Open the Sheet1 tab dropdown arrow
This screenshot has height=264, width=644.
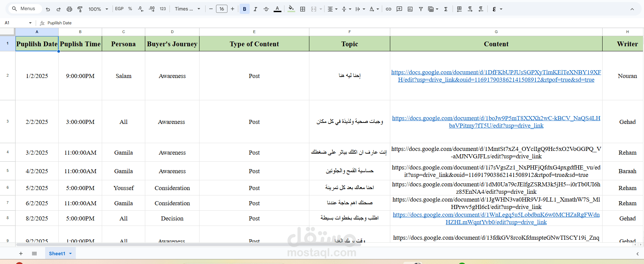(70, 254)
